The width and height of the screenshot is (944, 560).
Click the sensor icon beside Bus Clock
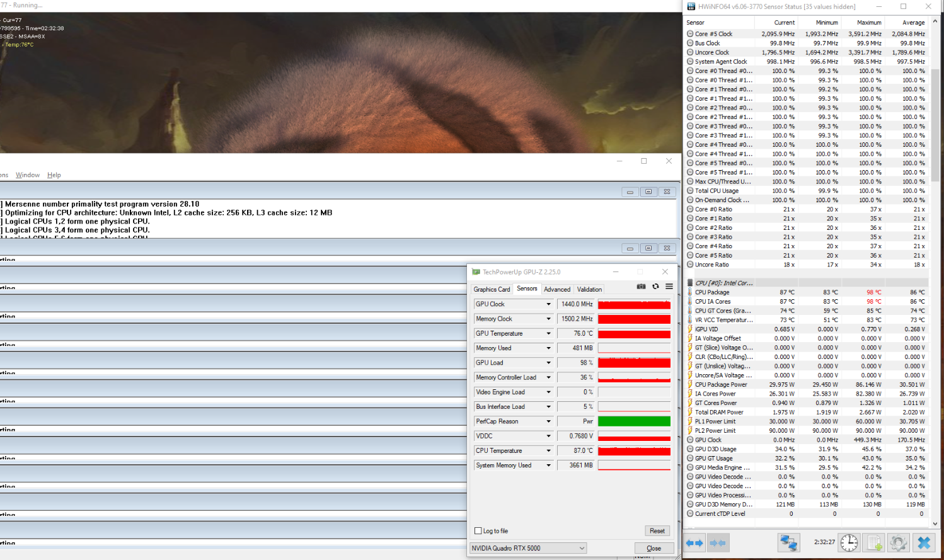pyautogui.click(x=690, y=43)
